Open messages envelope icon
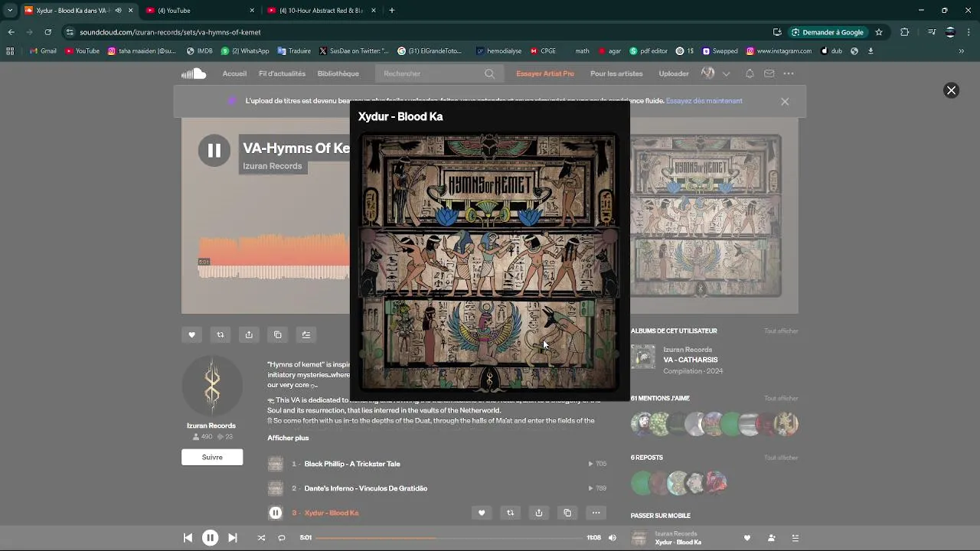This screenshot has height=551, width=980. pos(769,73)
